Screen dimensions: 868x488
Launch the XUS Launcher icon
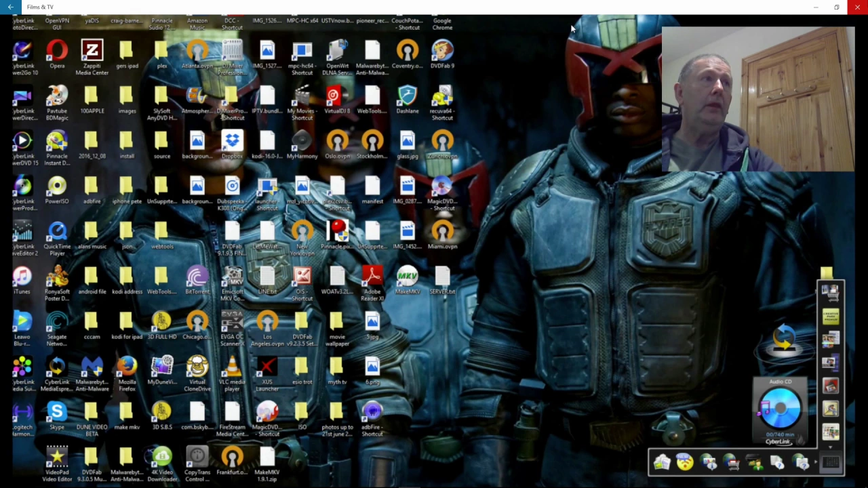click(267, 373)
